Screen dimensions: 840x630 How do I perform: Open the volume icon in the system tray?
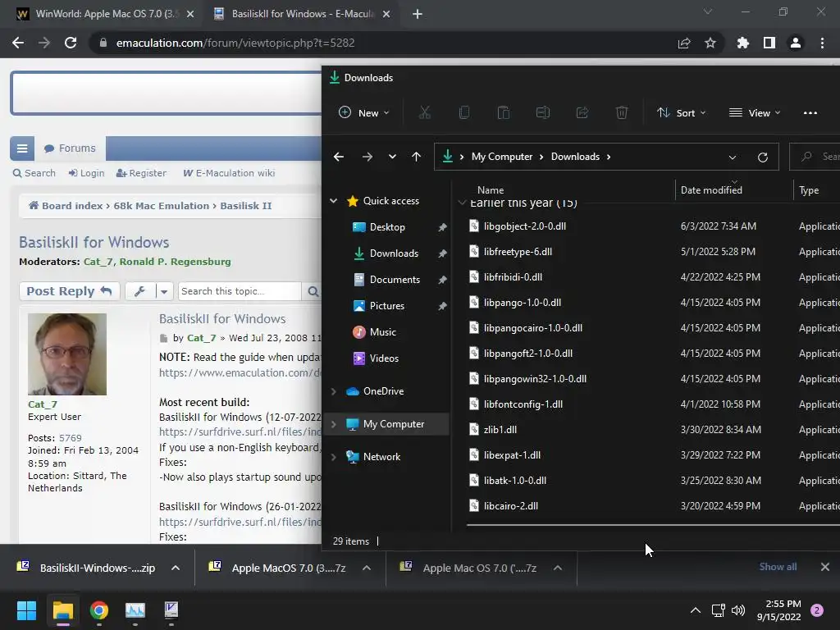pos(738,610)
